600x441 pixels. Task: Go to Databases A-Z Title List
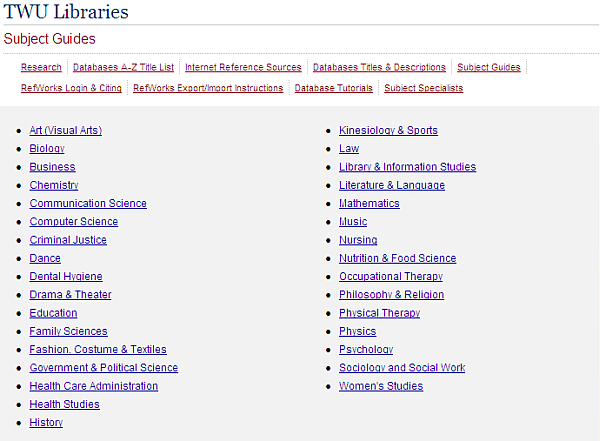coord(123,68)
